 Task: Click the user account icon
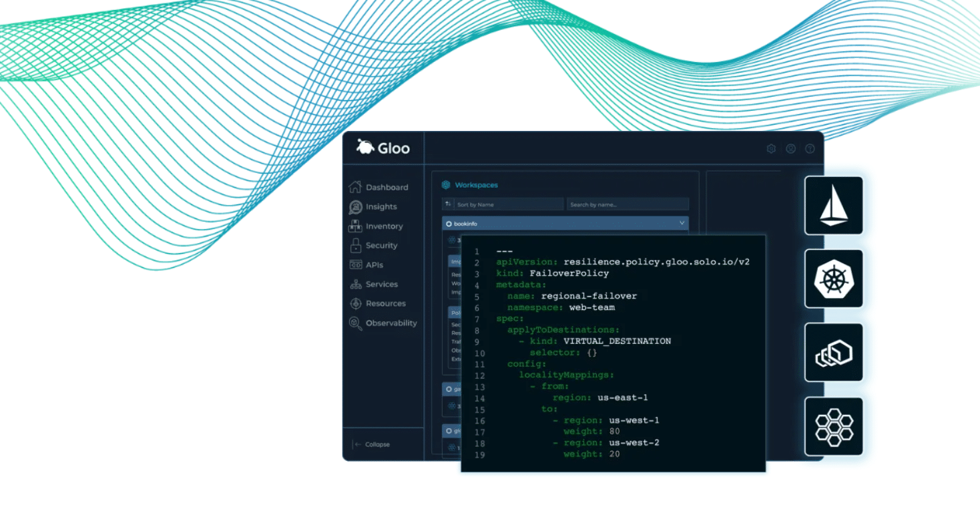(790, 149)
